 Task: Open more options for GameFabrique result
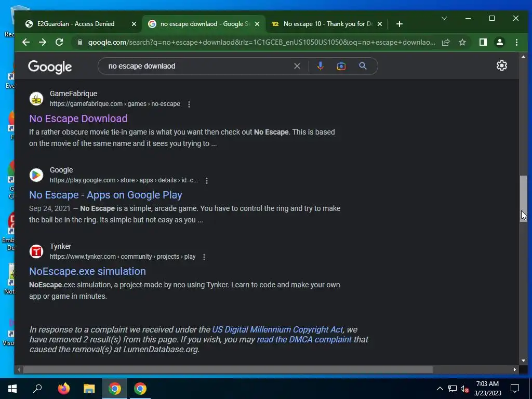[x=189, y=104]
